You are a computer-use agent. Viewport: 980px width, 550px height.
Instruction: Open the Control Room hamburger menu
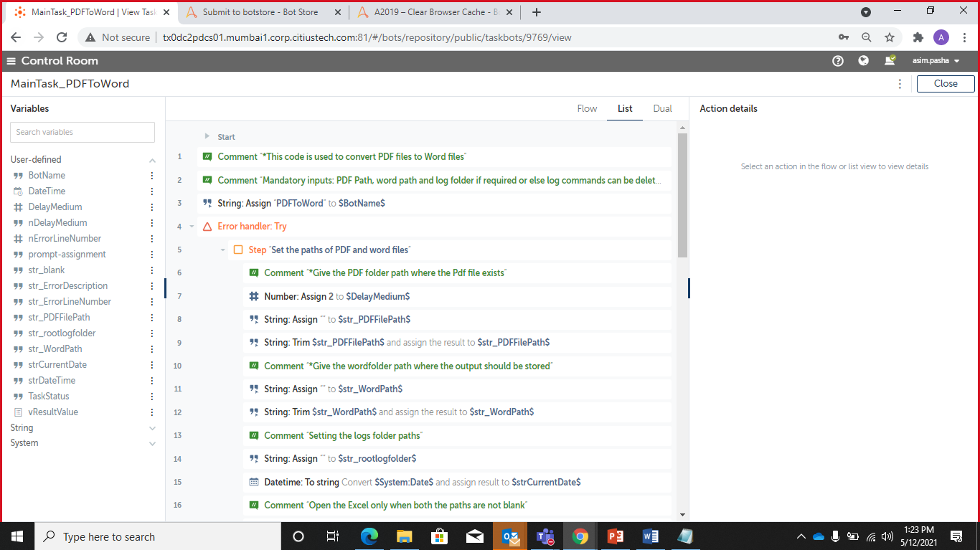[11, 61]
